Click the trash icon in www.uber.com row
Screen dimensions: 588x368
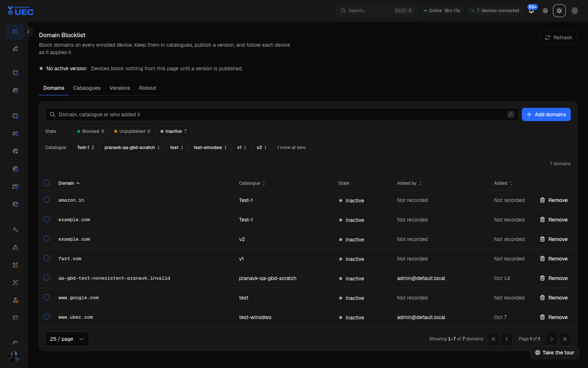point(542,317)
